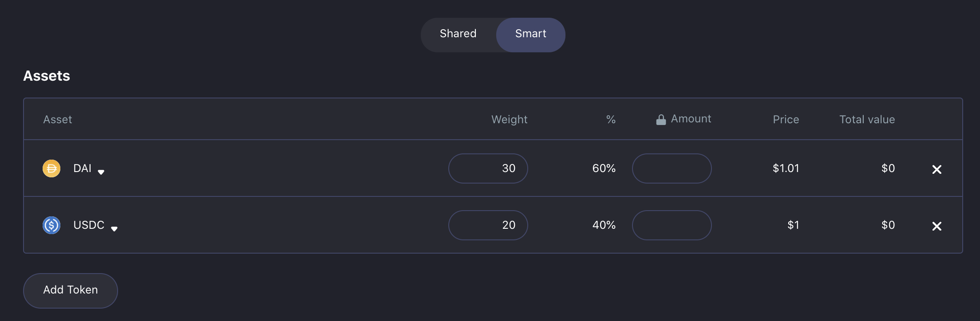Open the DAI token dropdown arrow

(101, 172)
